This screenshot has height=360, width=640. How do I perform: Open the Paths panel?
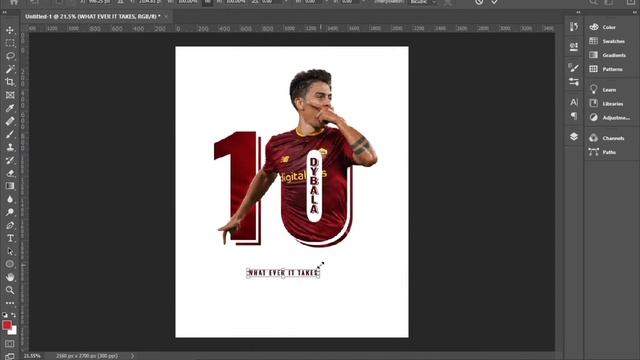tap(602, 152)
